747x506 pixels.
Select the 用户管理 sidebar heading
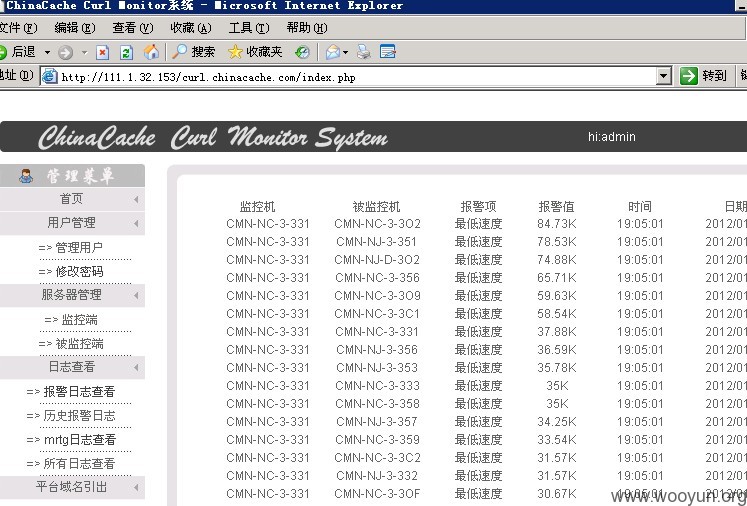point(71,223)
